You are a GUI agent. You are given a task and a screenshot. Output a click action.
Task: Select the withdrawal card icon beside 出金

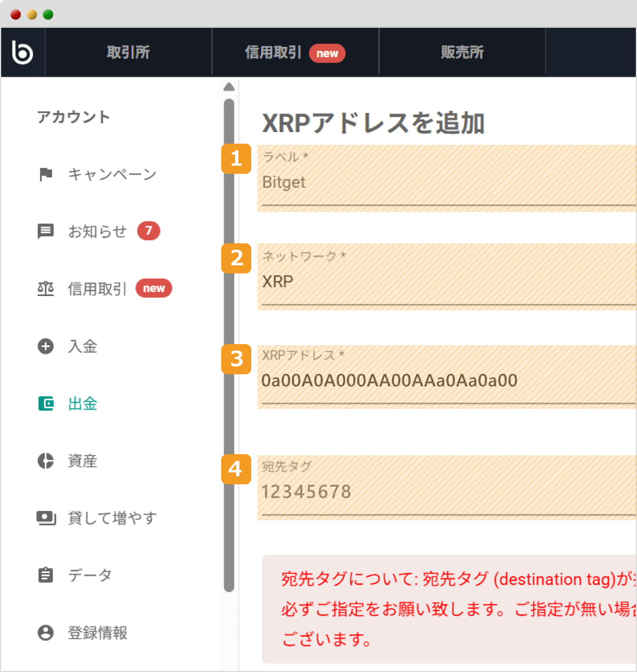tap(46, 403)
